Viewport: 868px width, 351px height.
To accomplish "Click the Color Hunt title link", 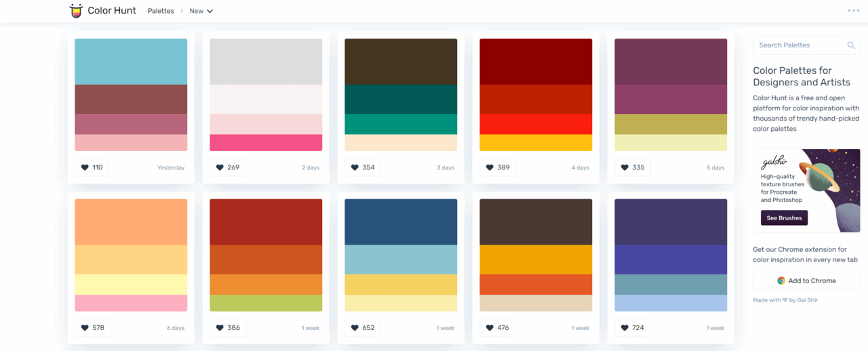I will click(x=112, y=11).
